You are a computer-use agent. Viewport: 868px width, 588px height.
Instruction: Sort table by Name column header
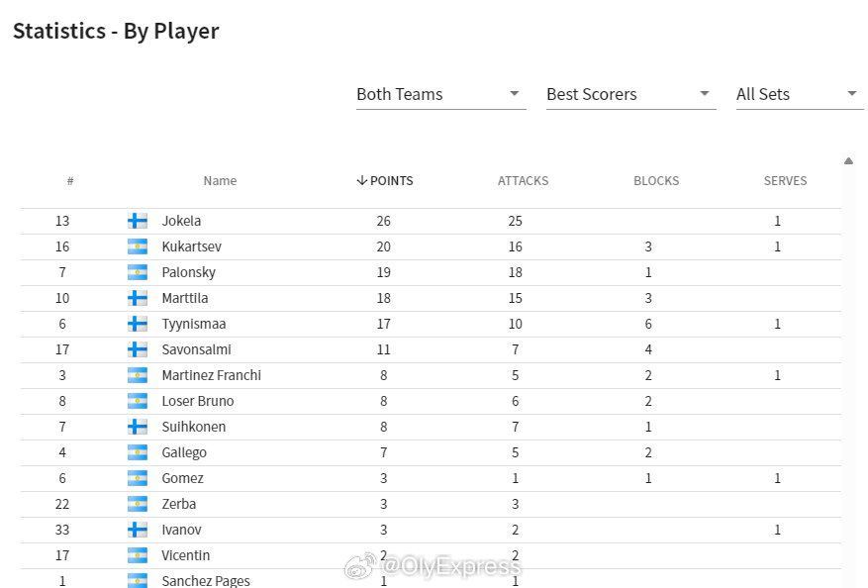(x=220, y=180)
